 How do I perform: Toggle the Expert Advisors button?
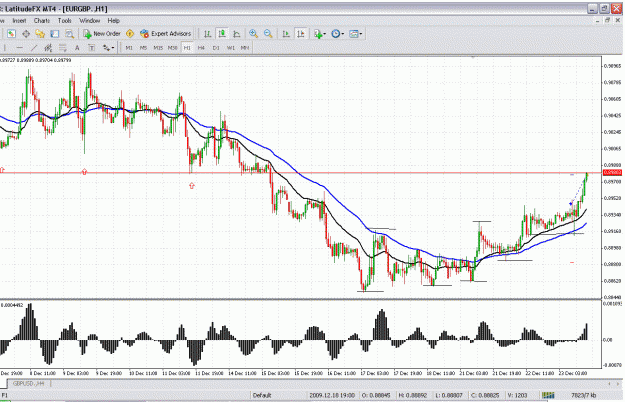pyautogui.click(x=166, y=34)
